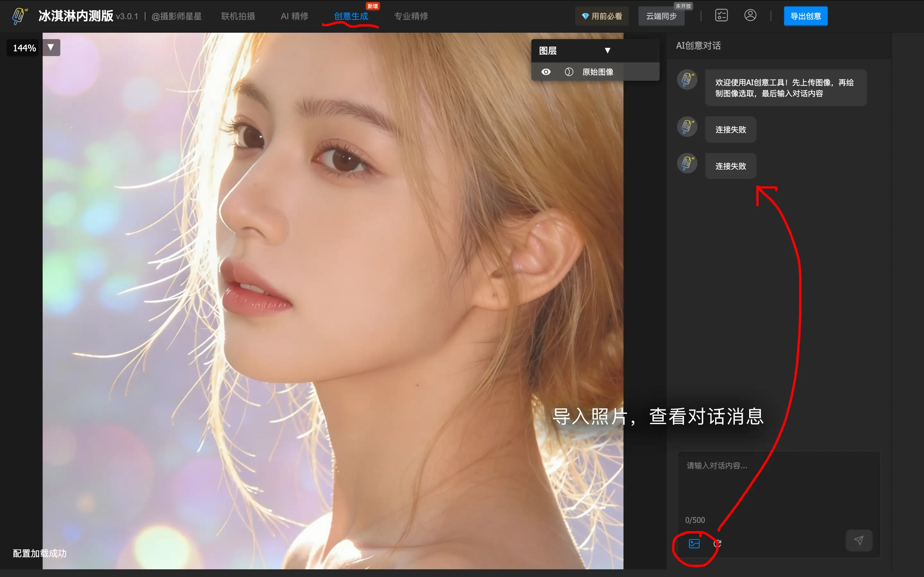
Task: Click the diamond 用前必看 button
Action: [602, 16]
